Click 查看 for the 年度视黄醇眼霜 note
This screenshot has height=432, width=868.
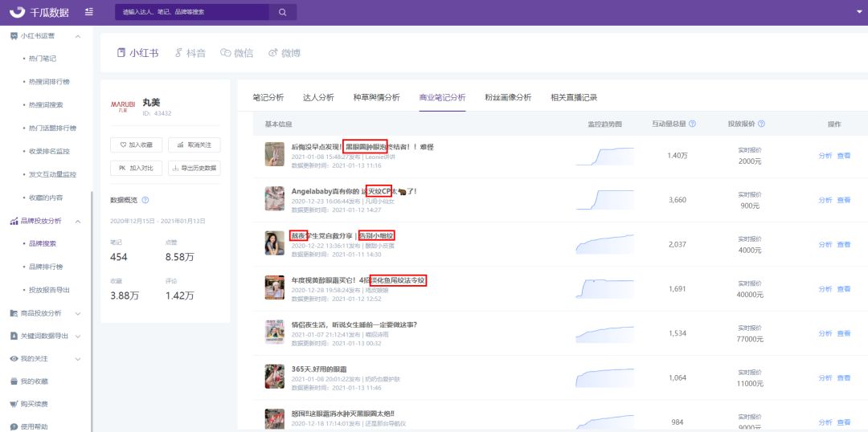pos(844,289)
